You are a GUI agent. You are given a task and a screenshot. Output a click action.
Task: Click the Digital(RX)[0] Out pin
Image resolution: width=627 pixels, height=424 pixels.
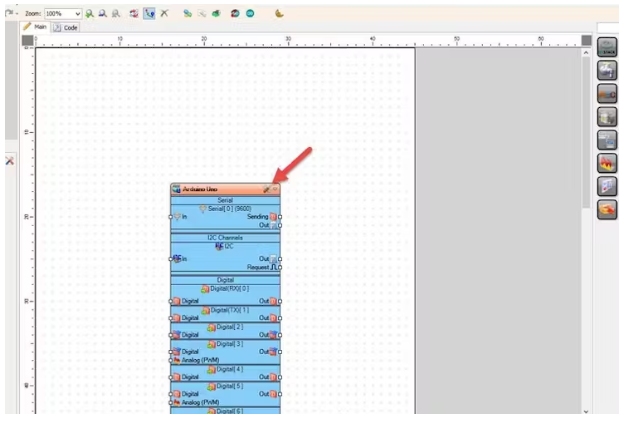pyautogui.click(x=279, y=300)
